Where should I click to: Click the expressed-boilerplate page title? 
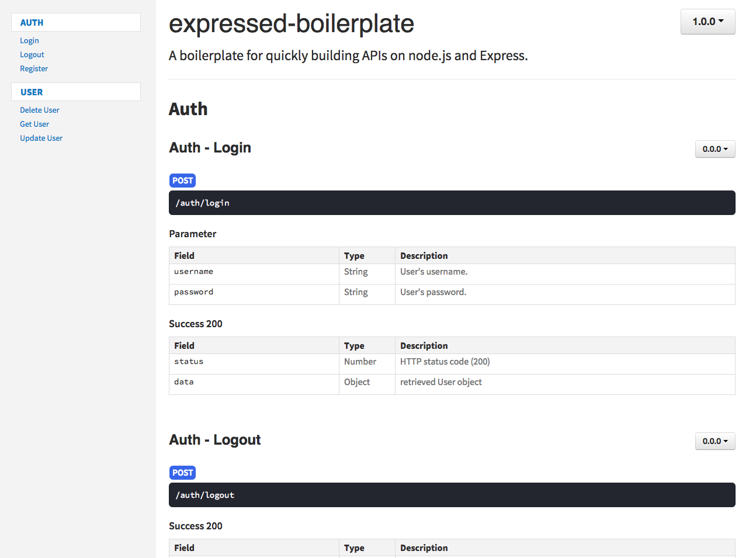pyautogui.click(x=292, y=24)
